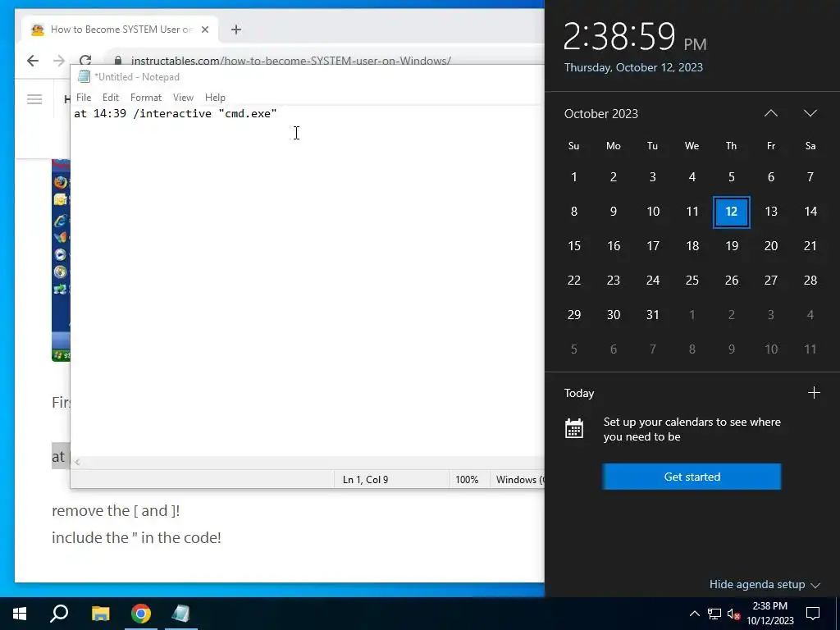The width and height of the screenshot is (840, 630).
Task: Click Get started calendar setup button
Action: coord(692,477)
